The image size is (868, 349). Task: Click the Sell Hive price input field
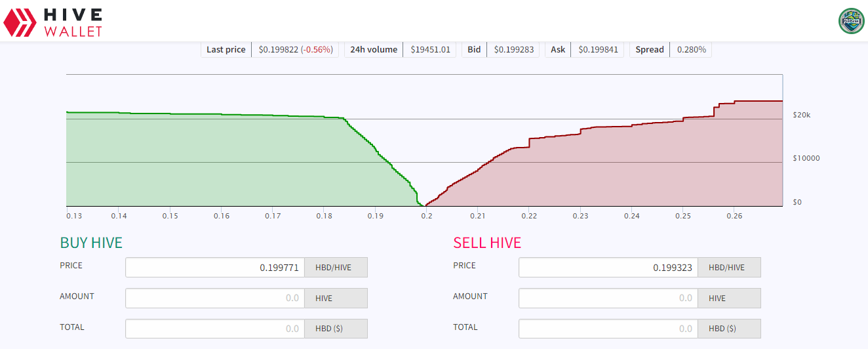[x=608, y=268]
